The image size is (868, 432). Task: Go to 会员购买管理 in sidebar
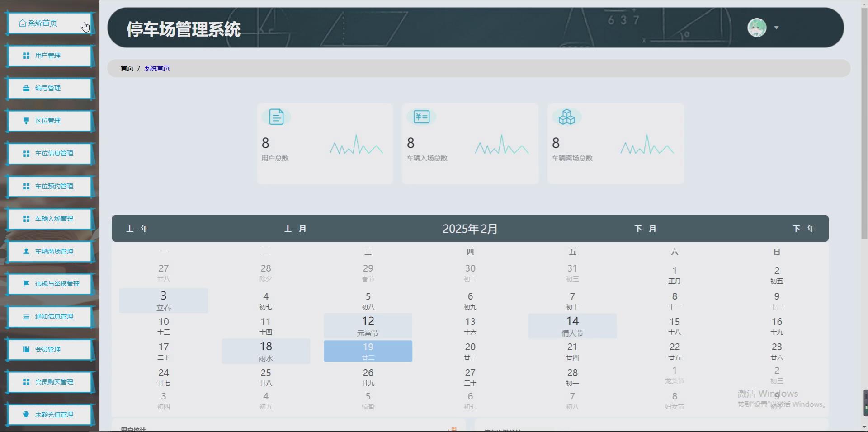coord(50,382)
